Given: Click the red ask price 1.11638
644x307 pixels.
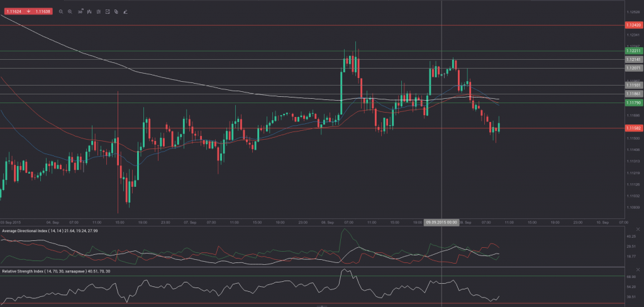Looking at the screenshot, I should click(x=43, y=11).
